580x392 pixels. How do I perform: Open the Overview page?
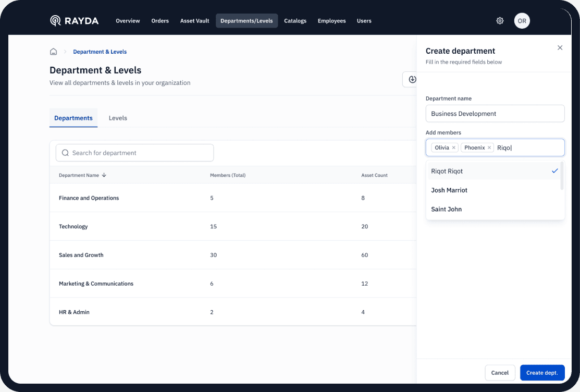(x=128, y=21)
